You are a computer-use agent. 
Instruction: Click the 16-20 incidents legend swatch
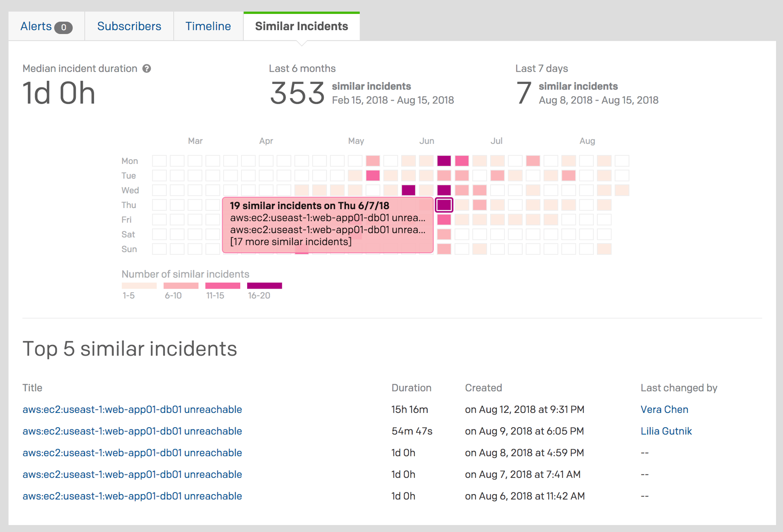(x=264, y=286)
